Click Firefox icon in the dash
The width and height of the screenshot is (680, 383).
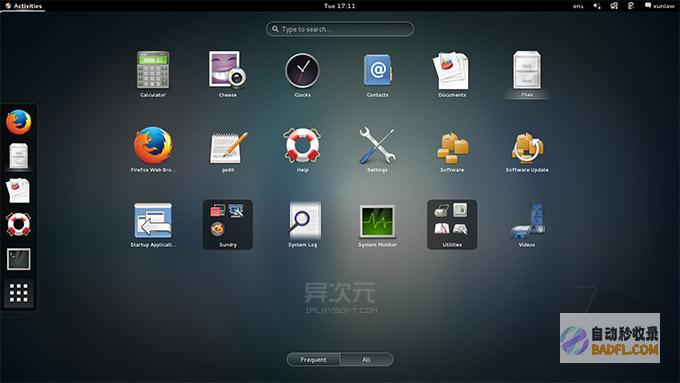coord(19,122)
